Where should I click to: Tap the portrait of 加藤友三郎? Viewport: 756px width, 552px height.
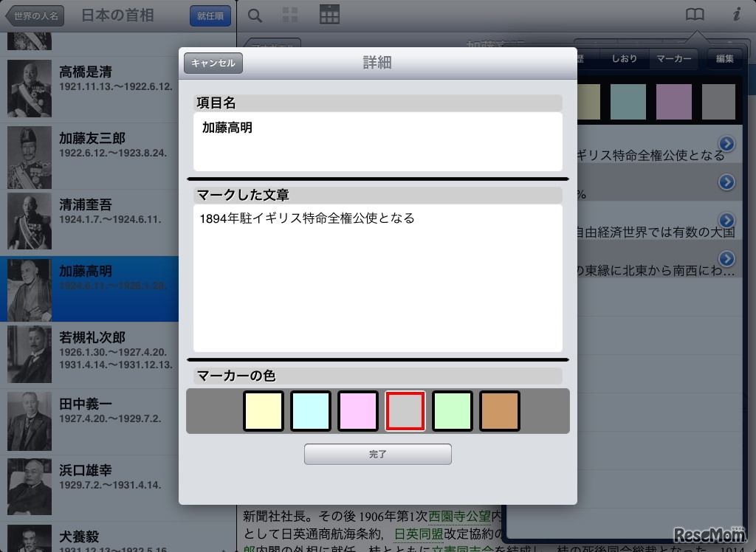[30, 158]
